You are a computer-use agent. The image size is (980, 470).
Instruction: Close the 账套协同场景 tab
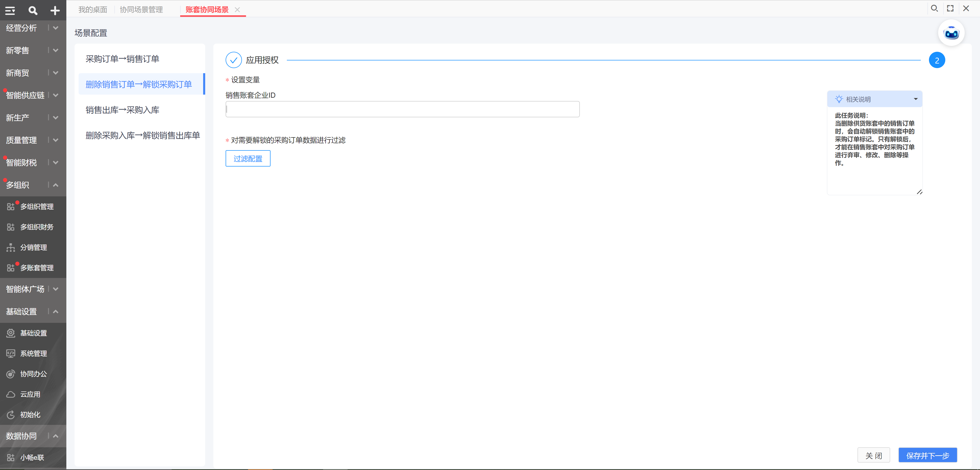(x=237, y=10)
